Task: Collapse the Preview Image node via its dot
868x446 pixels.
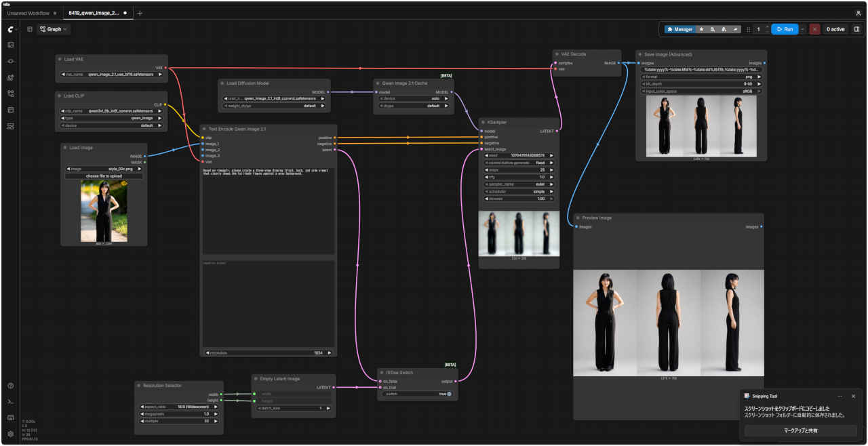Action: pyautogui.click(x=577, y=218)
